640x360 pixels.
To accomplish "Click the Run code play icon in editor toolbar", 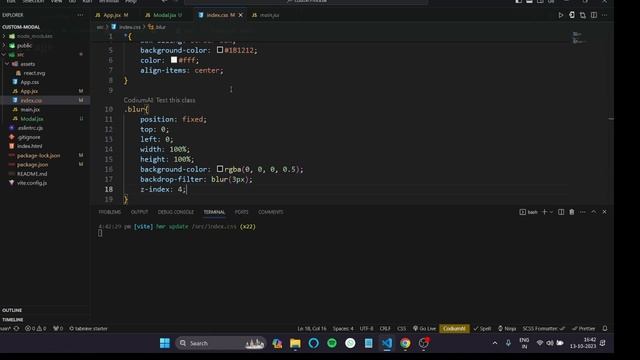I will [x=561, y=15].
